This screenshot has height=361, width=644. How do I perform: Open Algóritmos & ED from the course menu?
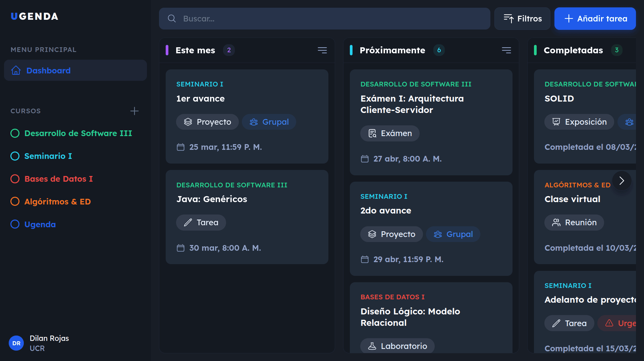click(x=57, y=201)
